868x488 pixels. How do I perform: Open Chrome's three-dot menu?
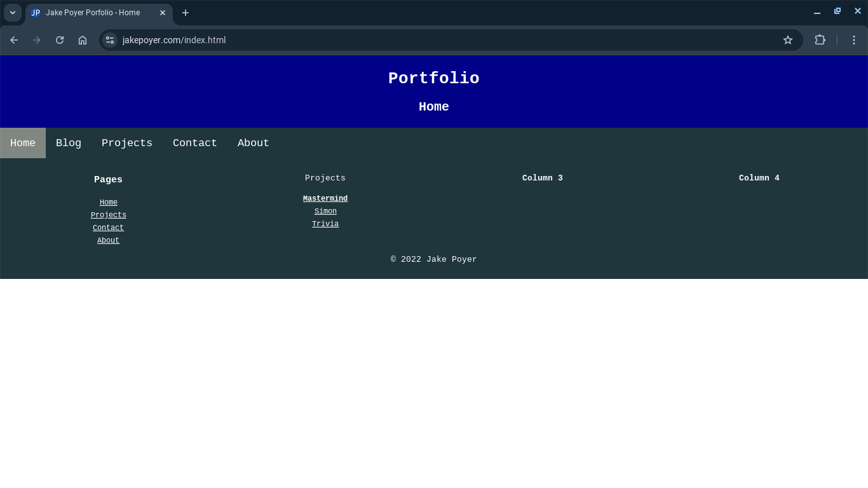tap(855, 40)
